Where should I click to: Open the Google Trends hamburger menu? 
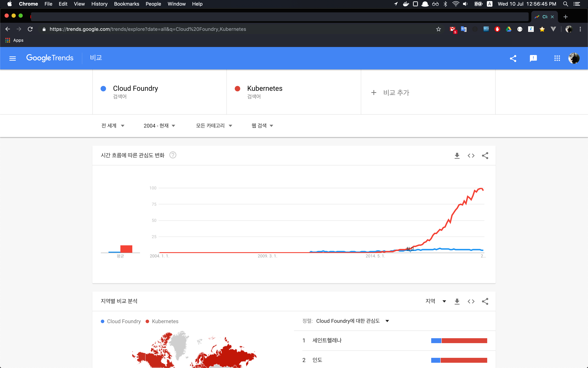point(13,58)
